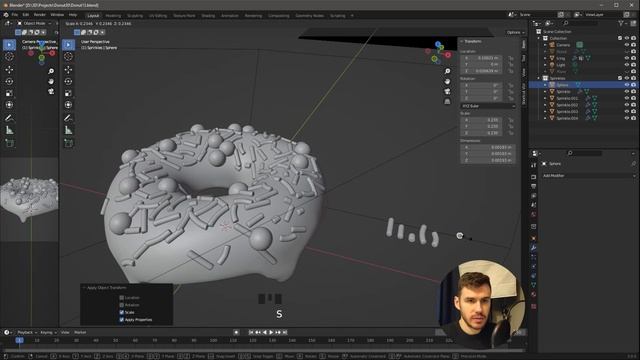Uncheck Scale in Apply Object Transform panel

(x=121, y=312)
